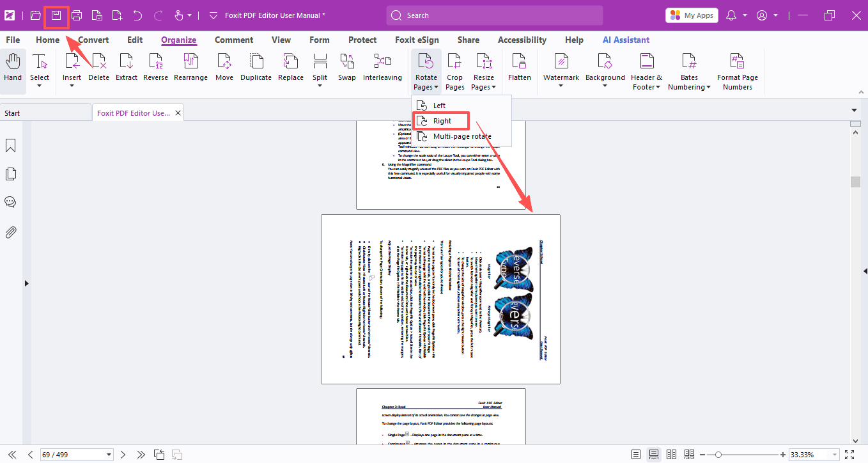Expand the Select tool dropdown
The width and height of the screenshot is (868, 463).
point(40,86)
